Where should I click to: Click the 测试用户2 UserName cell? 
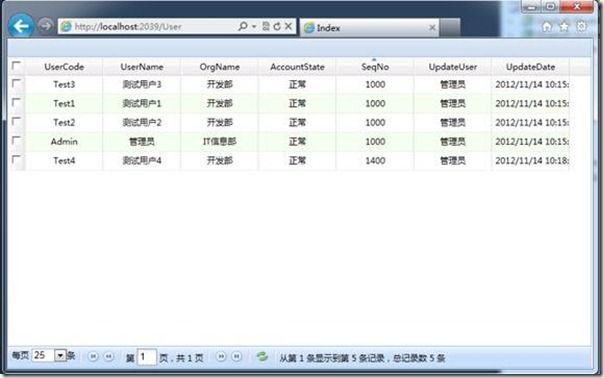(x=142, y=123)
